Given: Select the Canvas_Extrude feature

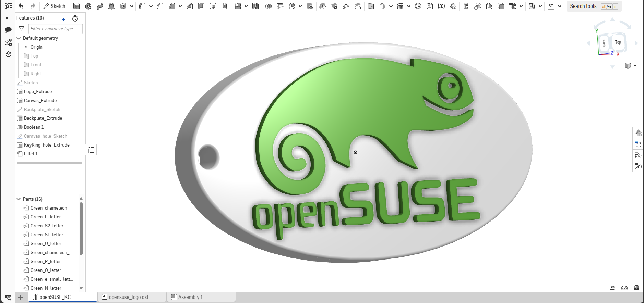Looking at the screenshot, I should 40,100.
